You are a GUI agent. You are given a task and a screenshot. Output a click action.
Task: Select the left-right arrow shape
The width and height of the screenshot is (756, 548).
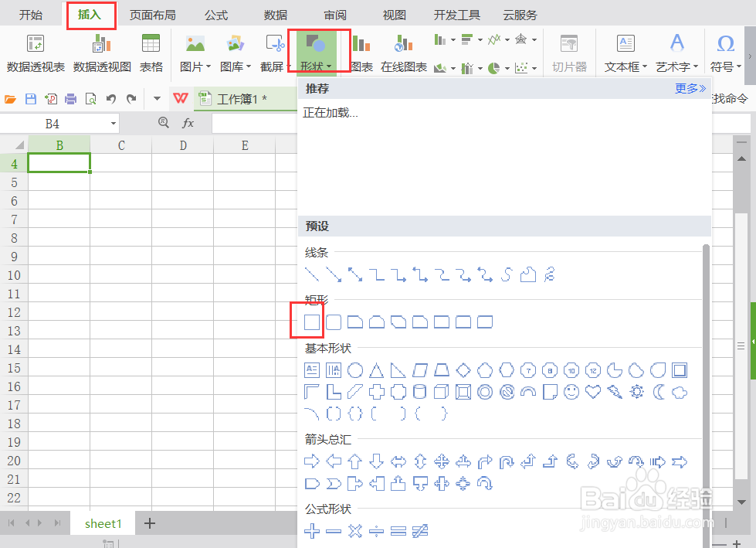pyautogui.click(x=398, y=461)
